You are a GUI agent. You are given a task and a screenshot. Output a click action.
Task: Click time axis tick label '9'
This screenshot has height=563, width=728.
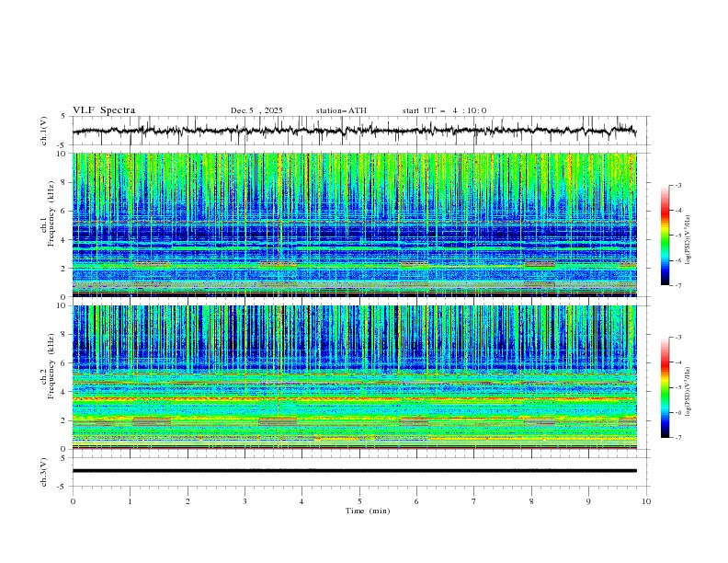(x=588, y=501)
